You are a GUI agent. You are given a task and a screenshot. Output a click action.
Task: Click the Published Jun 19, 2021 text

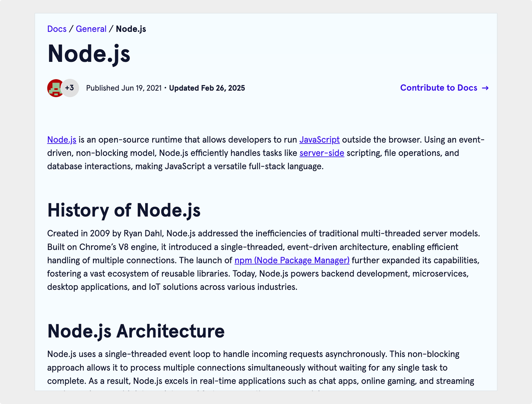click(124, 88)
